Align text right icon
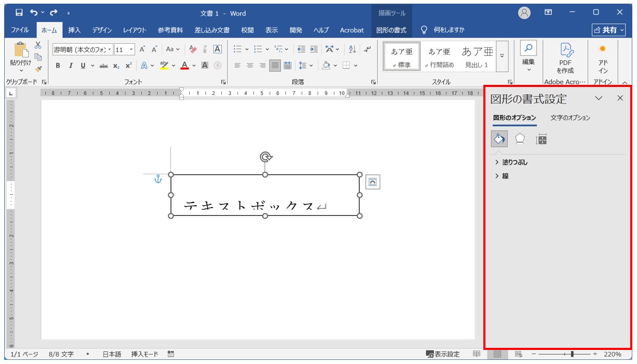Image resolution: width=637 pixels, height=364 pixels. pos(263,66)
